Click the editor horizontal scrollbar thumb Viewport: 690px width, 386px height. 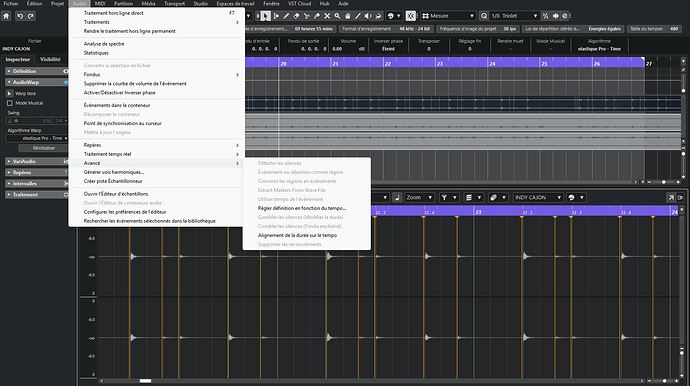pyautogui.click(x=145, y=381)
